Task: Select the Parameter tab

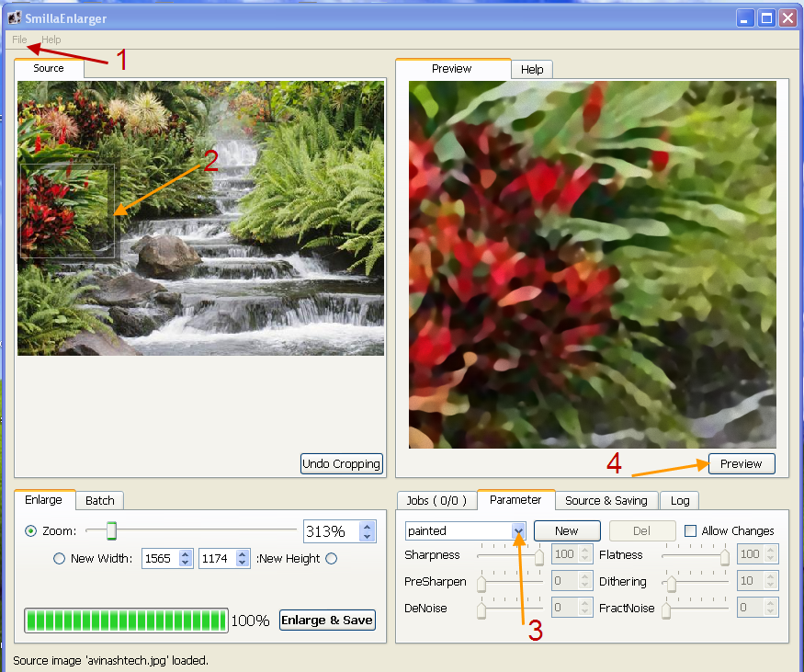Action: click(x=515, y=500)
